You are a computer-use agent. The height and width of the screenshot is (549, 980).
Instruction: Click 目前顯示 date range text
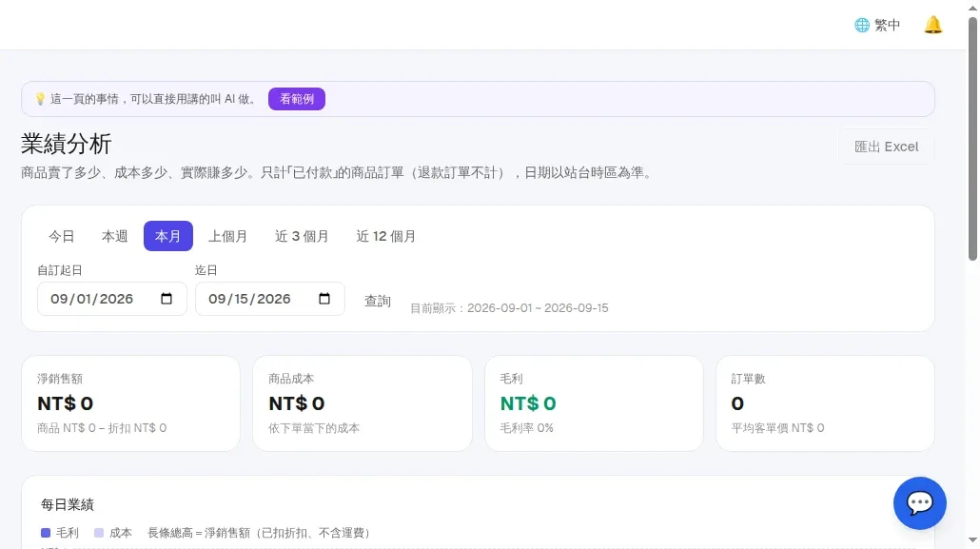[509, 308]
